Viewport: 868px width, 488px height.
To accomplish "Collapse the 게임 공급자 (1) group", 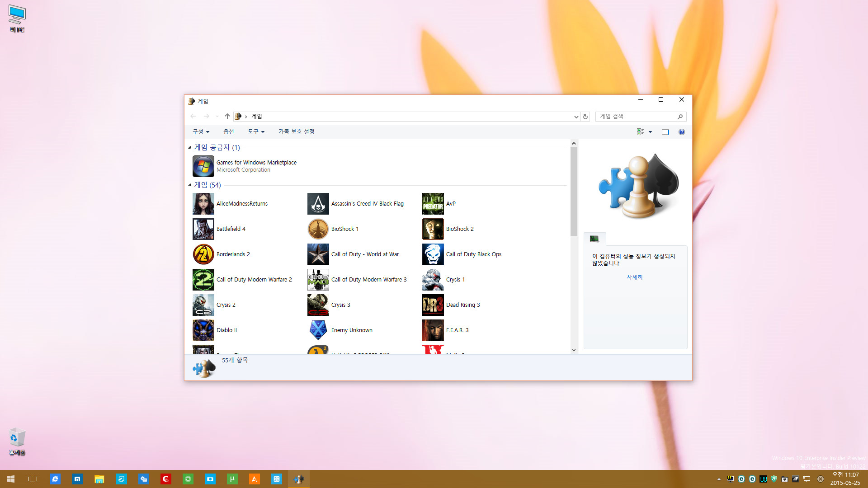I will 190,147.
